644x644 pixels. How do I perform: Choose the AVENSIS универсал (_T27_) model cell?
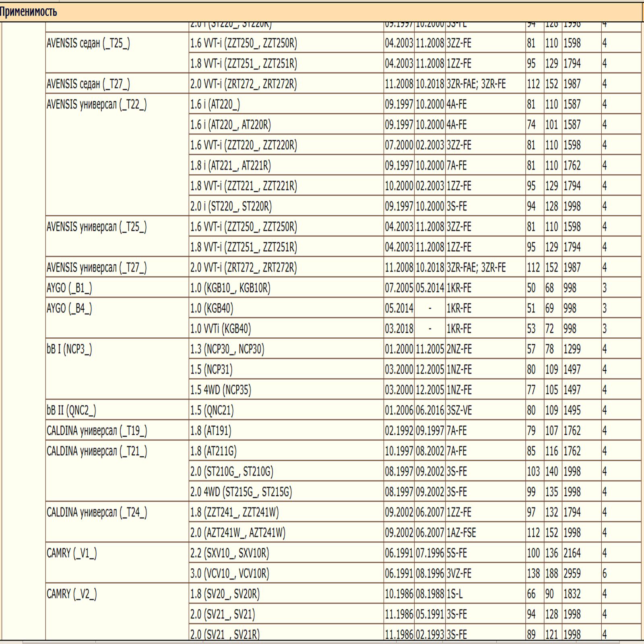(97, 268)
